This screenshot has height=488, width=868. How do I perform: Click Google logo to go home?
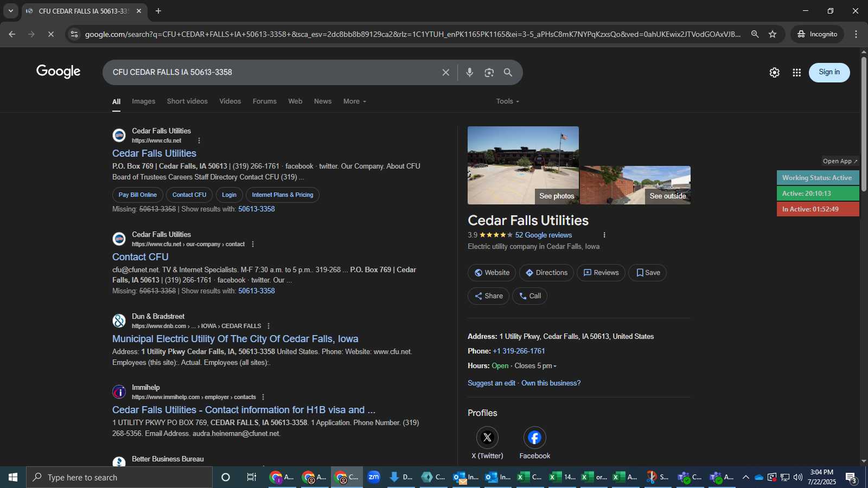59,72
